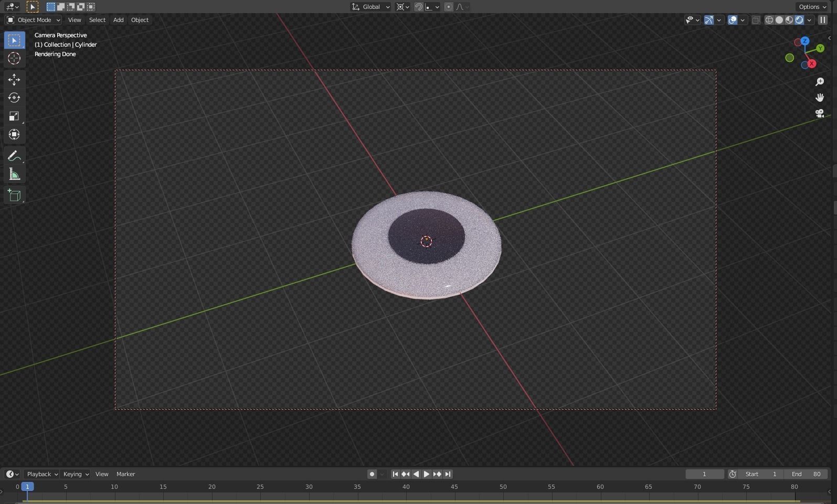Switch to rendered viewport shading
Screen dimensions: 837x504
[799, 20]
